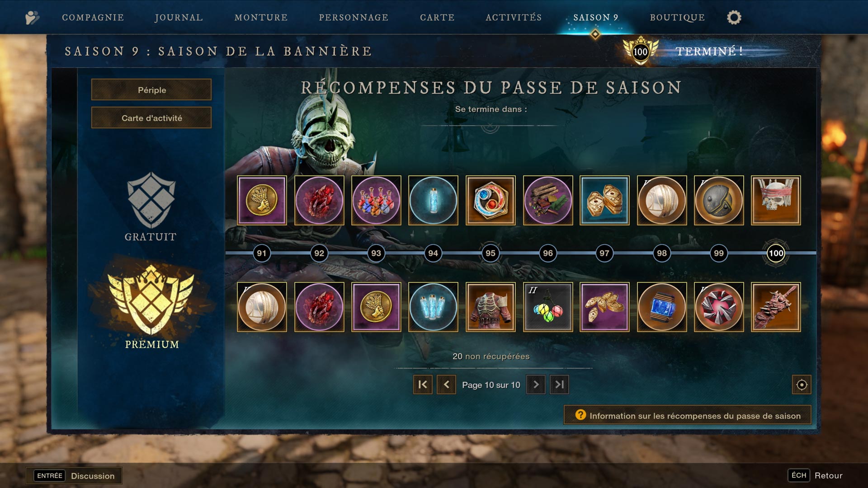The height and width of the screenshot is (488, 868).
Task: Go to the previous rewards page
Action: tap(446, 385)
